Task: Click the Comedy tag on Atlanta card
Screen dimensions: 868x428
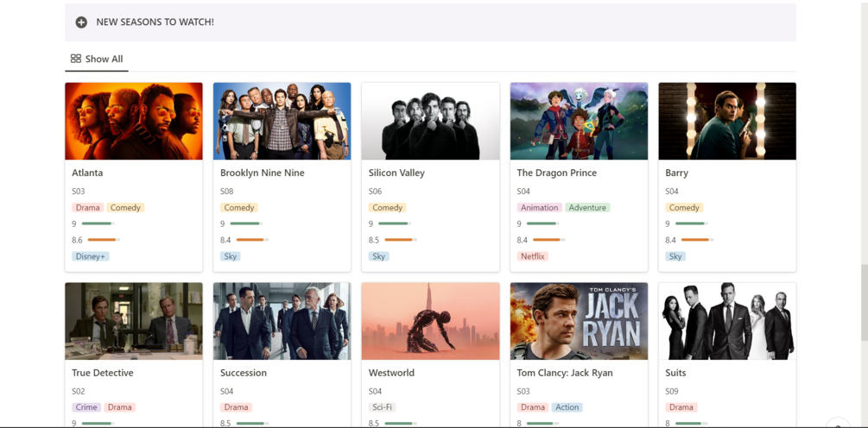Action: click(125, 208)
